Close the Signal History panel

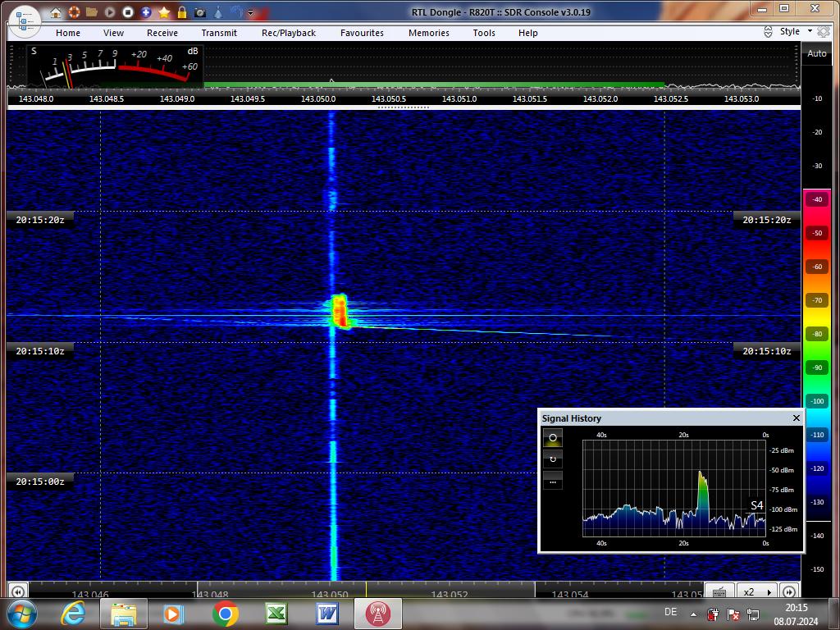click(796, 418)
